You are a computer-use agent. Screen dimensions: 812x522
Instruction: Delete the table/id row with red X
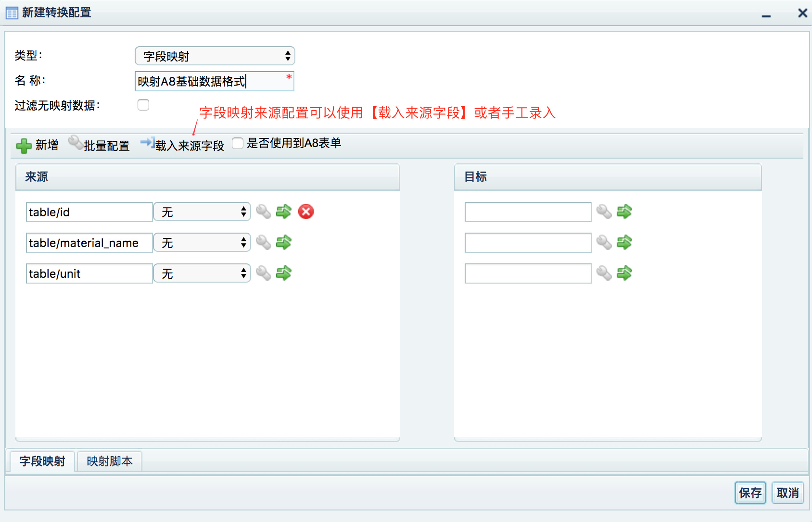coord(306,211)
